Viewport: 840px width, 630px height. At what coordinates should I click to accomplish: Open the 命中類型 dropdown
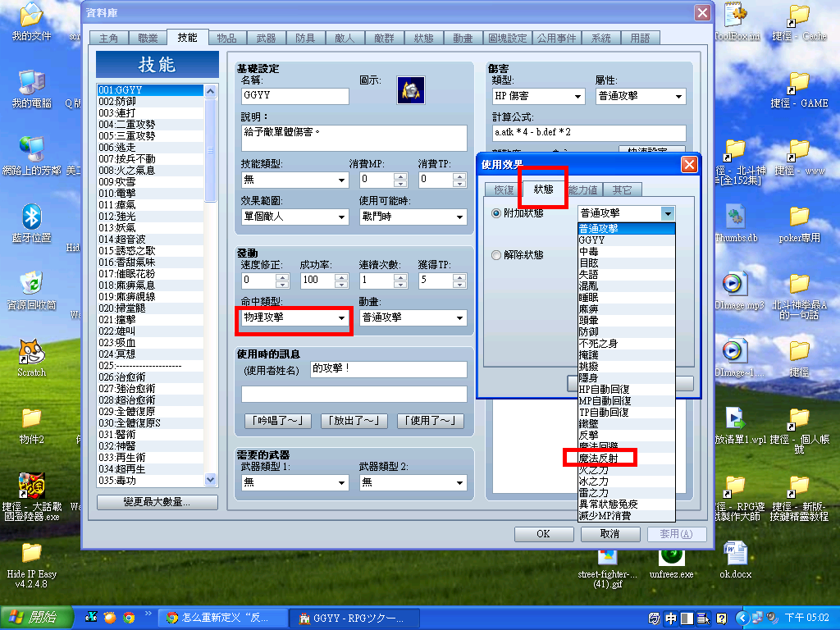pyautogui.click(x=294, y=317)
